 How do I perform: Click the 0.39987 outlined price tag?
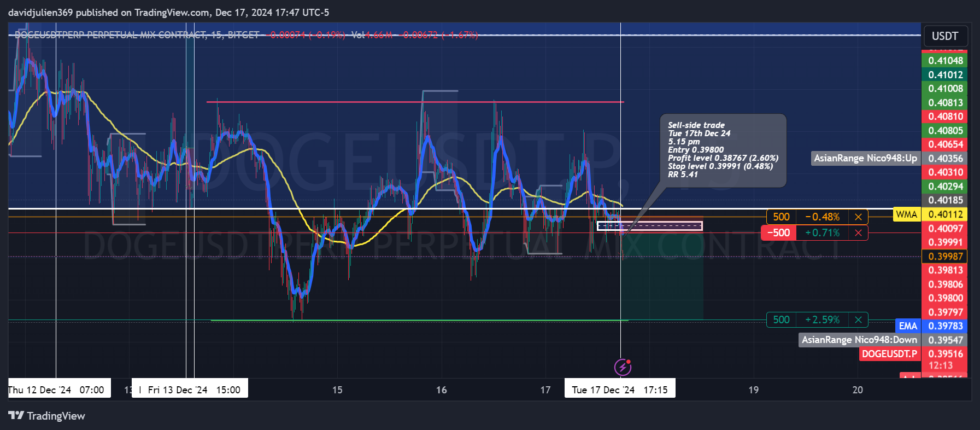click(945, 257)
